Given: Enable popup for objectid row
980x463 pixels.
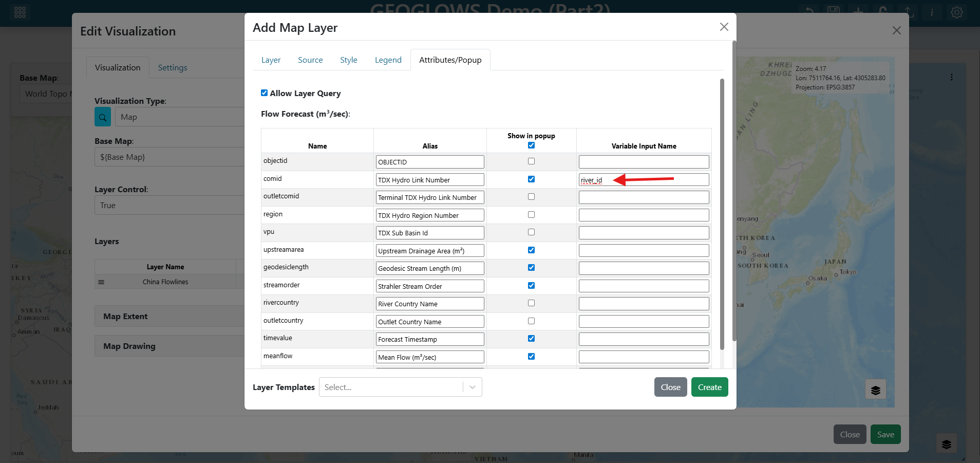Looking at the screenshot, I should (x=531, y=161).
